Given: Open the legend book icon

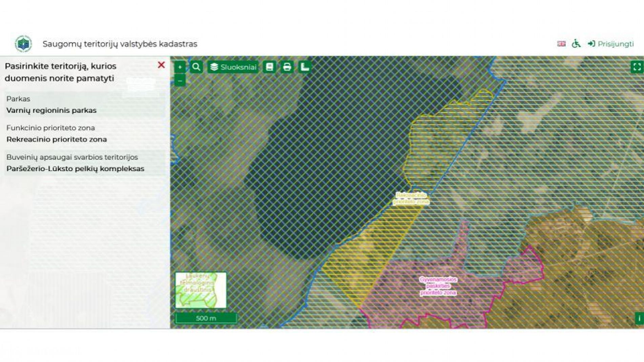Looking at the screenshot, I should click(x=269, y=67).
